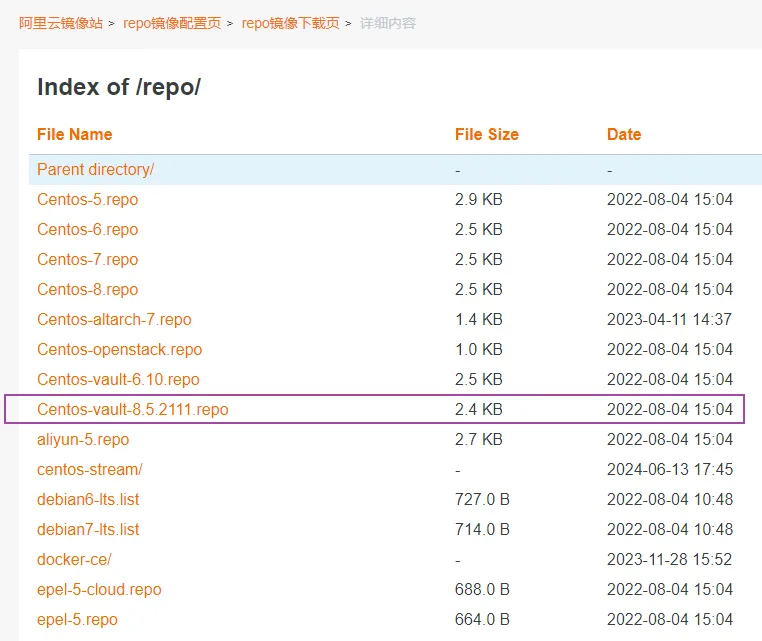Go to repo镜像配置页 breadcrumb

coord(172,23)
